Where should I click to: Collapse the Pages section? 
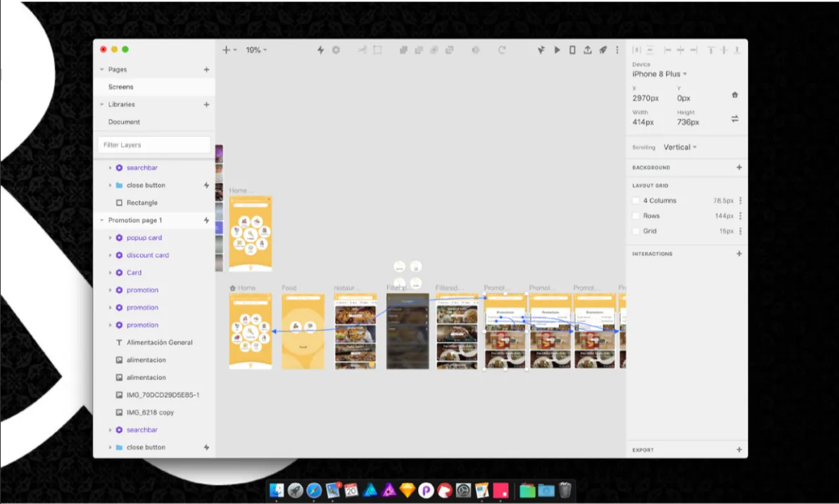pyautogui.click(x=101, y=70)
